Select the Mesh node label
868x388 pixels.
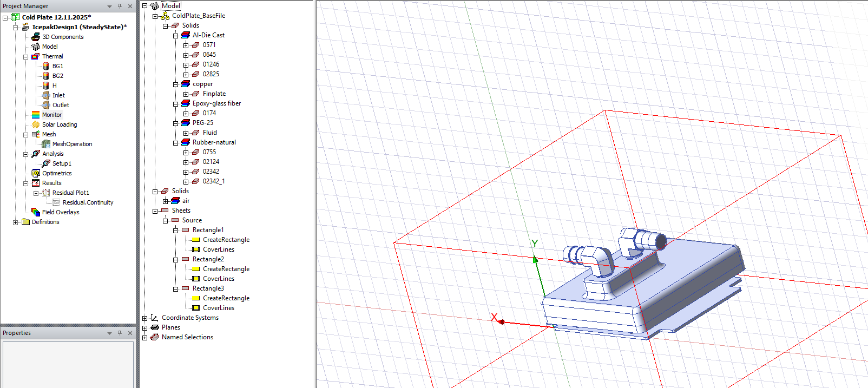tap(49, 134)
